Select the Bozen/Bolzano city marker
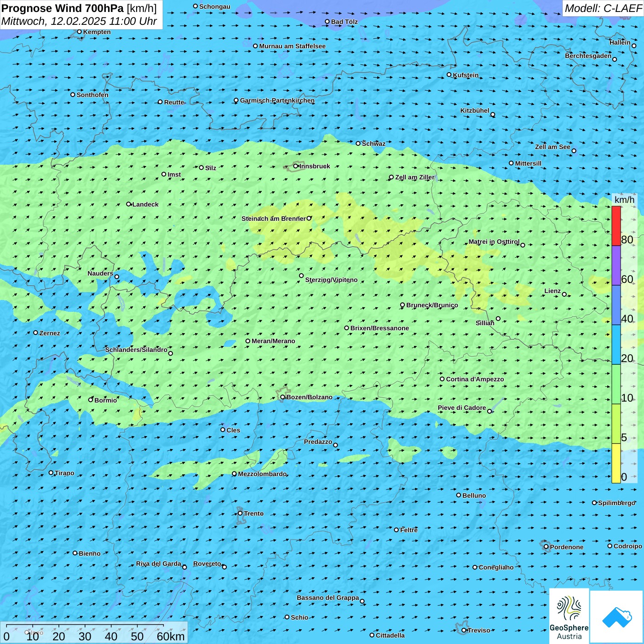This screenshot has height=644, width=644. [283, 397]
